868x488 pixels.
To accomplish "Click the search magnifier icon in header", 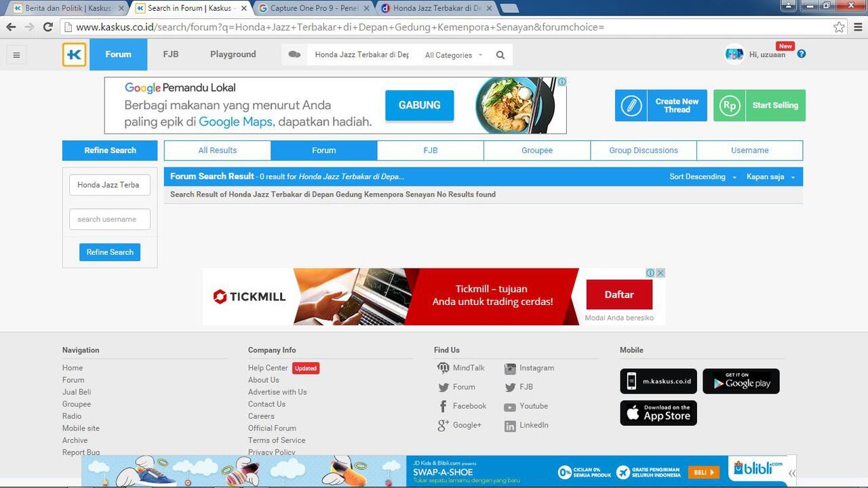I will (500, 55).
